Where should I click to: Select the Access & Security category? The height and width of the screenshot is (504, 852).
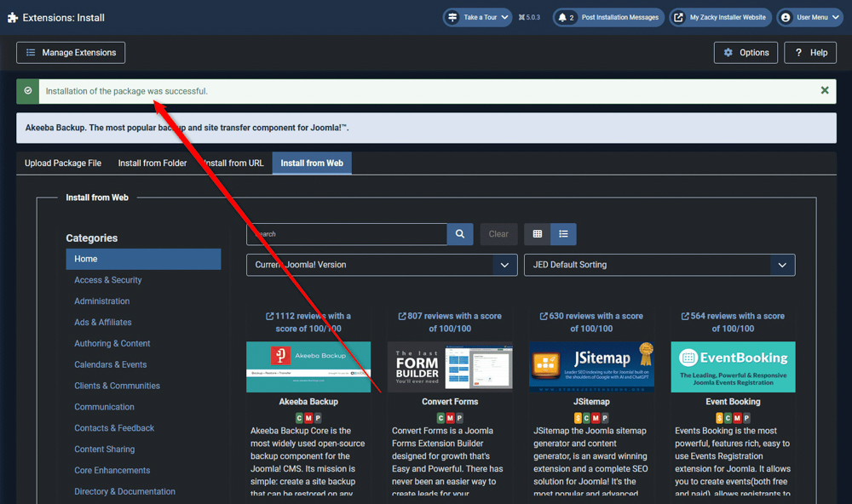(x=108, y=279)
